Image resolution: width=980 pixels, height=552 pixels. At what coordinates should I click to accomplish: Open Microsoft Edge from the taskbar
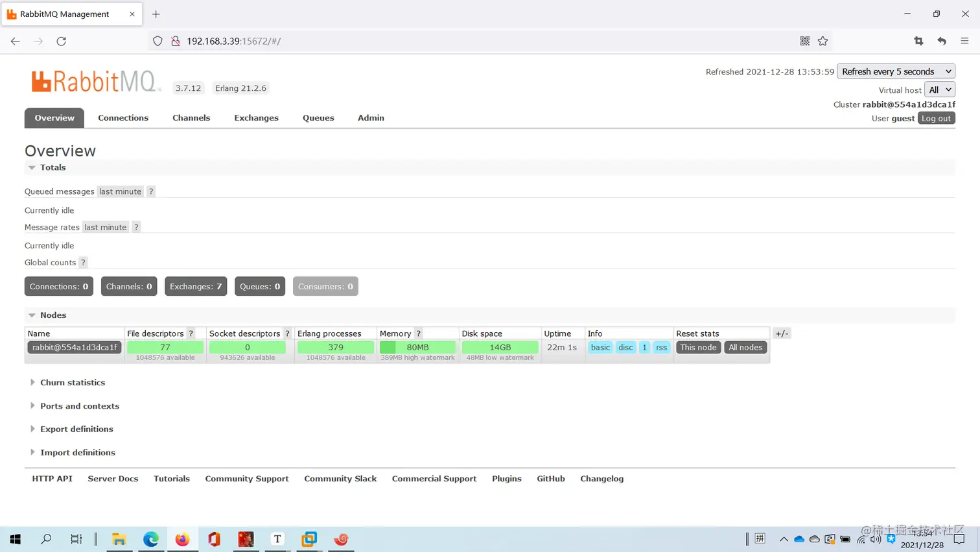coord(150,539)
